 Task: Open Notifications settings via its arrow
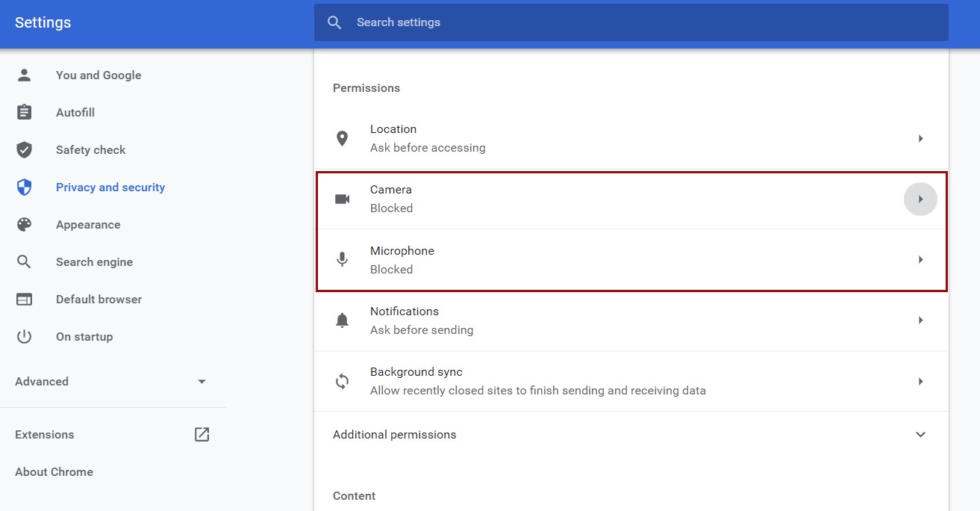pos(920,320)
